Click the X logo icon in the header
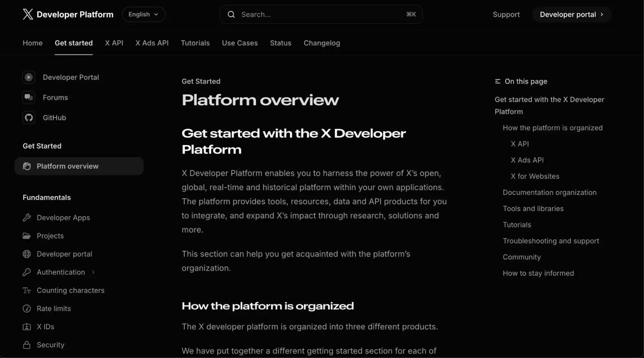 tap(28, 14)
